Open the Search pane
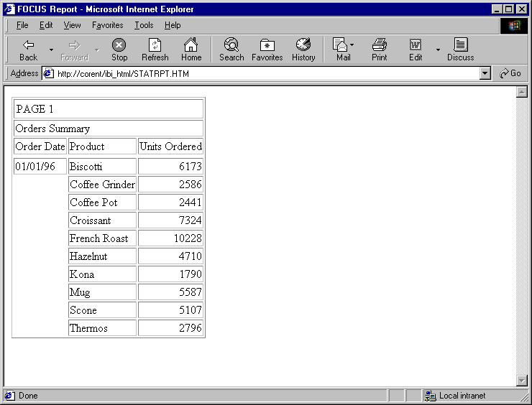Screen dimensions: 532x405 click(231, 50)
